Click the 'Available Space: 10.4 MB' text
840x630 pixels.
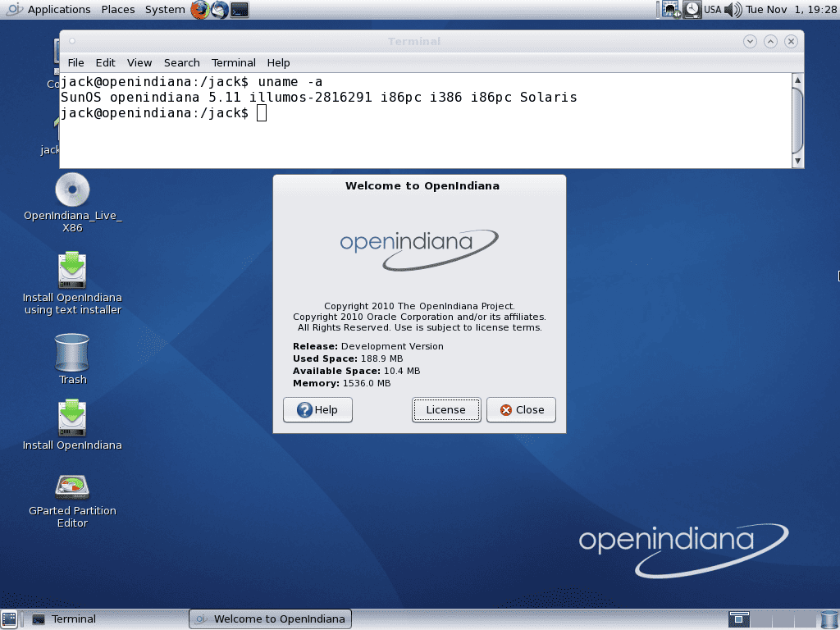tap(356, 371)
